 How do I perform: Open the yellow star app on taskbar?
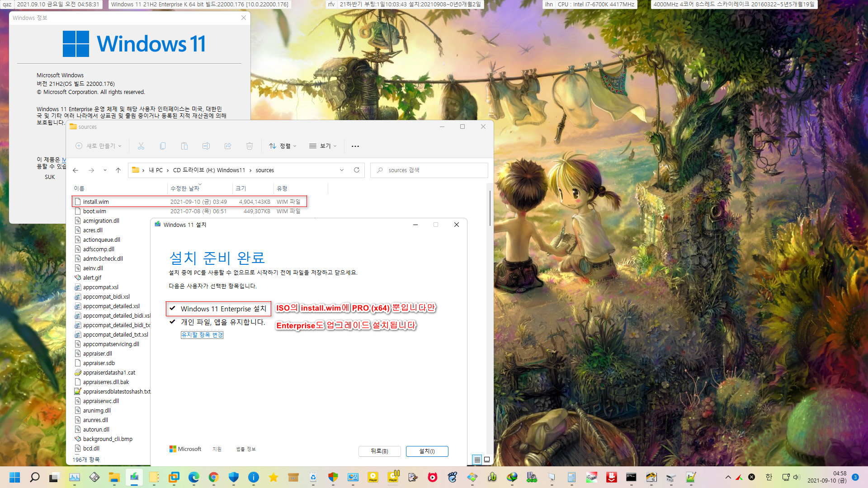(274, 477)
